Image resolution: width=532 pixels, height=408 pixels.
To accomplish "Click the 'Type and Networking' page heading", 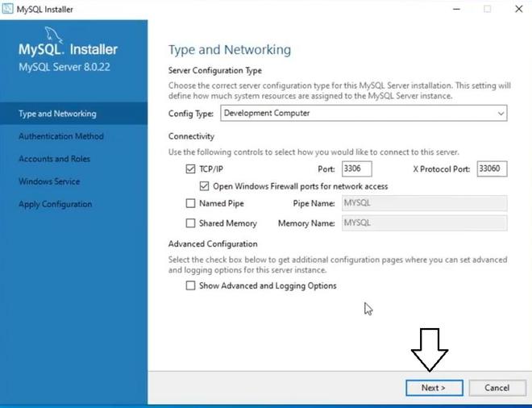I will pyautogui.click(x=230, y=49).
